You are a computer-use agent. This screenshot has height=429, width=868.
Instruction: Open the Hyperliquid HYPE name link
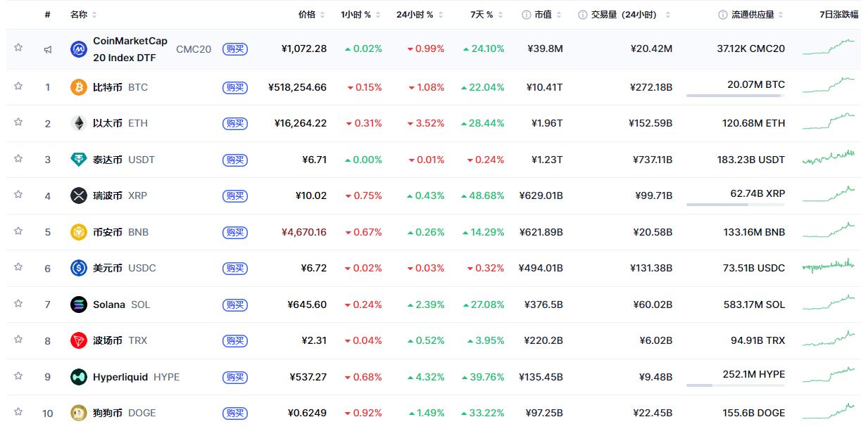[137, 377]
